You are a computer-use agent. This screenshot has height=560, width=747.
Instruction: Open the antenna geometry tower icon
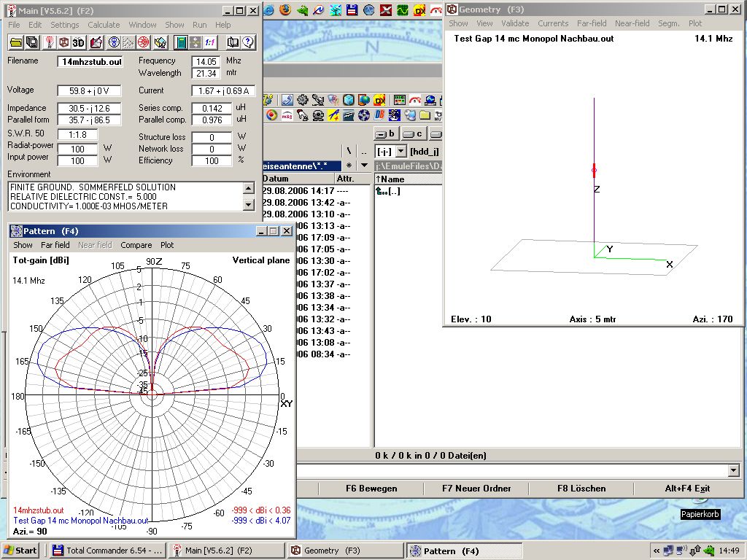(x=50, y=42)
